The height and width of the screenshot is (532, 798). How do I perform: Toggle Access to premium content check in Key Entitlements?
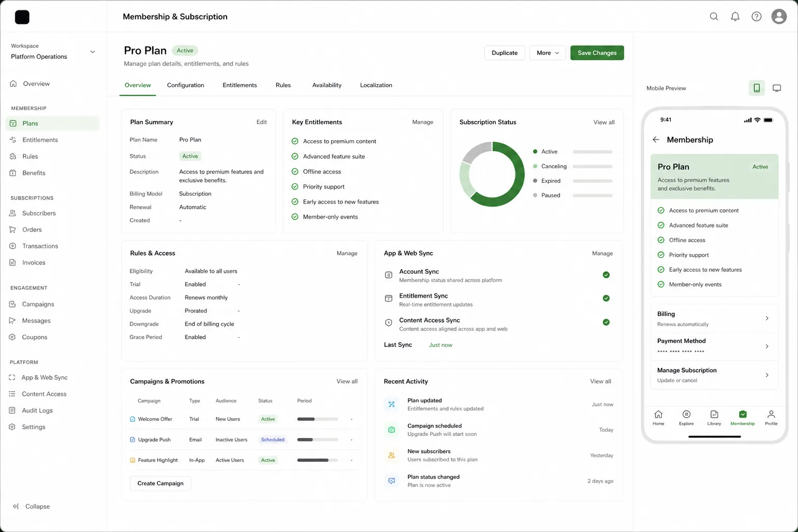click(295, 141)
